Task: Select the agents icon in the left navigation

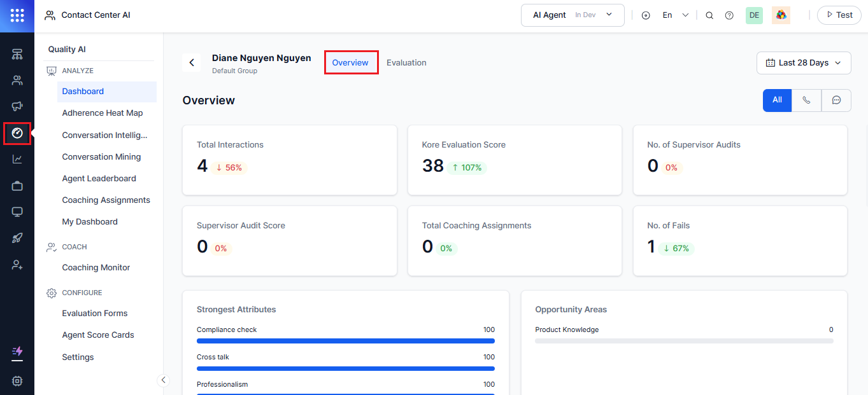Action: pos(17,80)
